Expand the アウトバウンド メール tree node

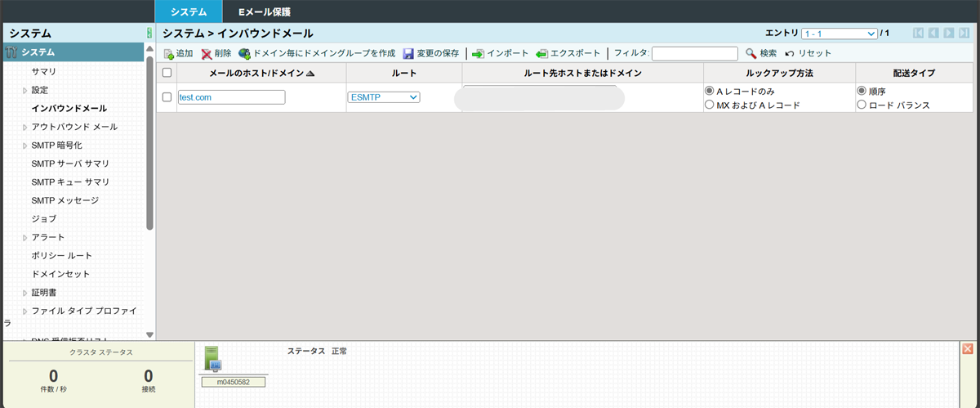[x=25, y=127]
